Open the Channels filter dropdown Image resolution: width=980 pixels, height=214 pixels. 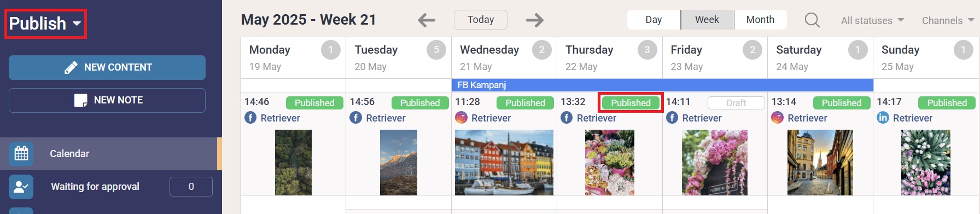tap(948, 20)
